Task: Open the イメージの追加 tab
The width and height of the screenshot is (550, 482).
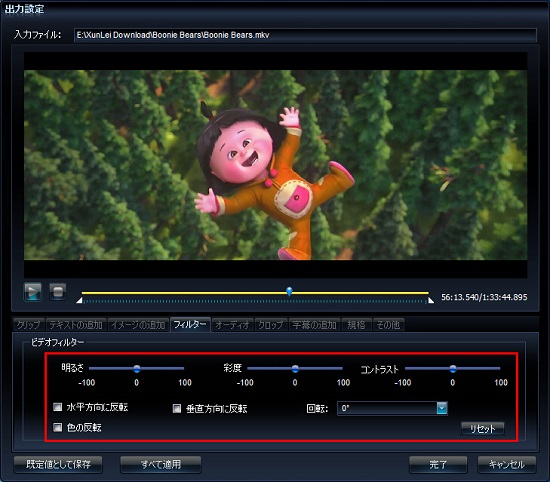Action: [x=138, y=325]
